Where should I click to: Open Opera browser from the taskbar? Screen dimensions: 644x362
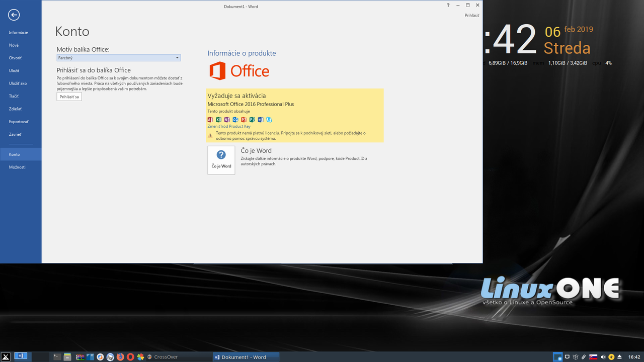click(130, 357)
